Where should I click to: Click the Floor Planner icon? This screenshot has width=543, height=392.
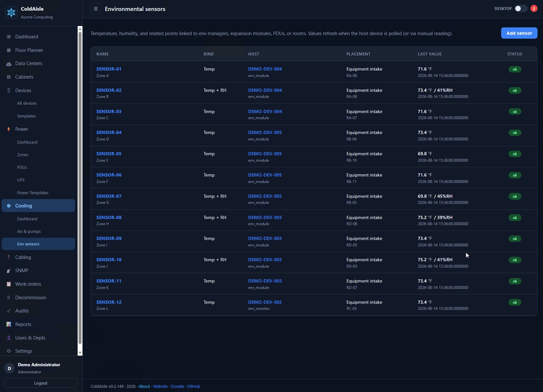[9, 50]
